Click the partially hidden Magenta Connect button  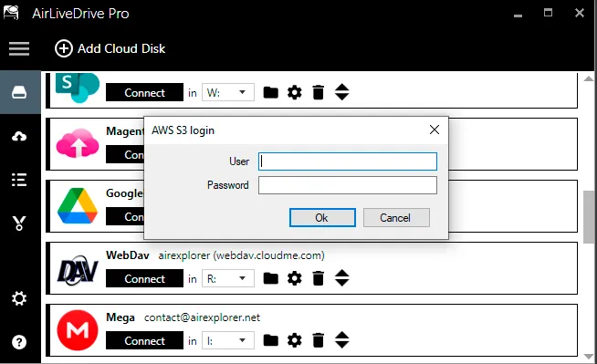point(125,154)
